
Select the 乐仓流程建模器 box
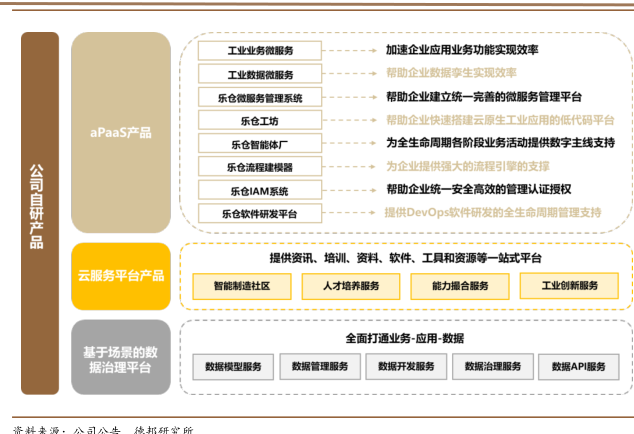pyautogui.click(x=259, y=166)
